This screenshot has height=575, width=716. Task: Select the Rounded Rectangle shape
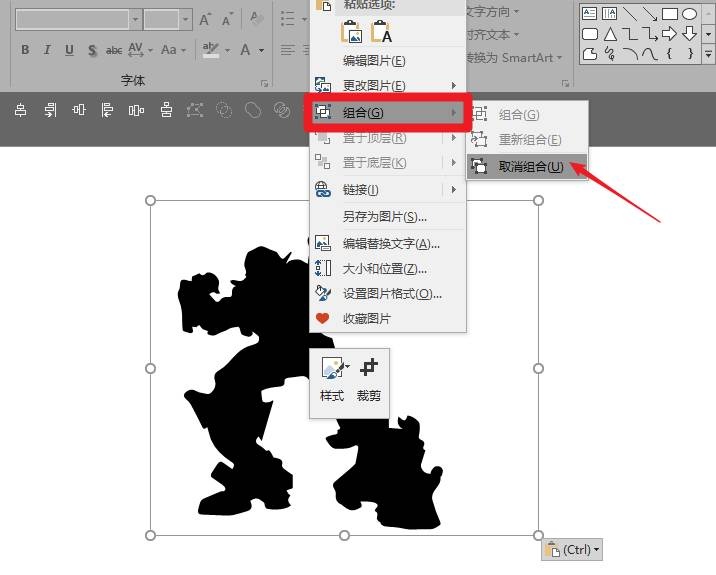coord(590,34)
